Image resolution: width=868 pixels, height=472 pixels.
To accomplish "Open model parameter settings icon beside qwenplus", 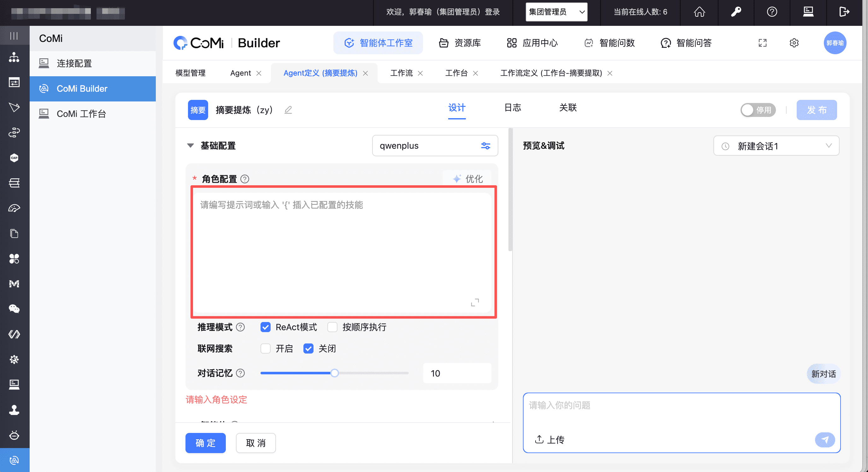I will pyautogui.click(x=485, y=146).
